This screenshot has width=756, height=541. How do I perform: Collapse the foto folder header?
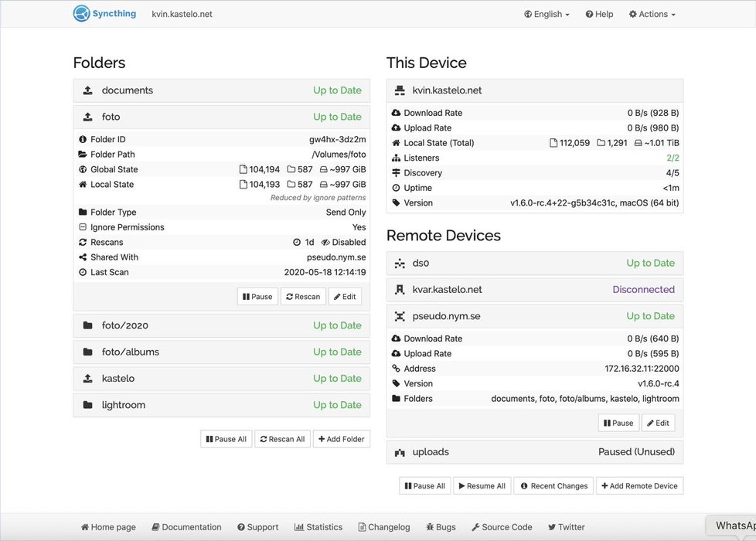221,117
